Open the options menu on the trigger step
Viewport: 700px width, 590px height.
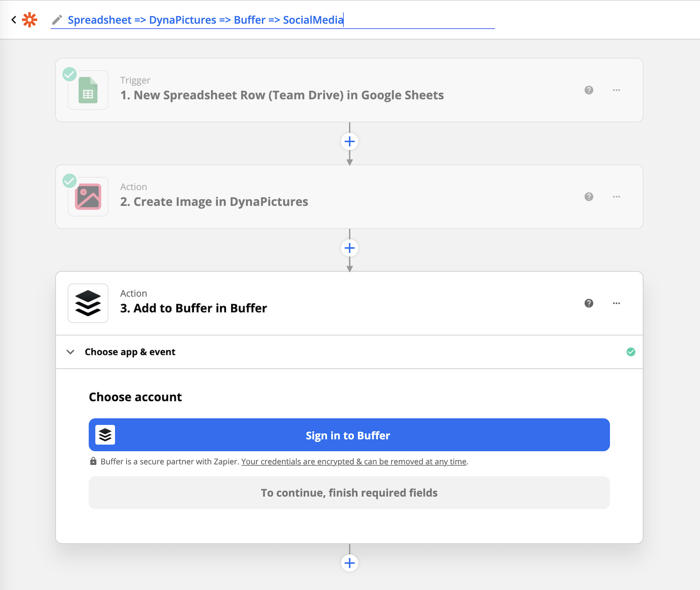[x=616, y=90]
